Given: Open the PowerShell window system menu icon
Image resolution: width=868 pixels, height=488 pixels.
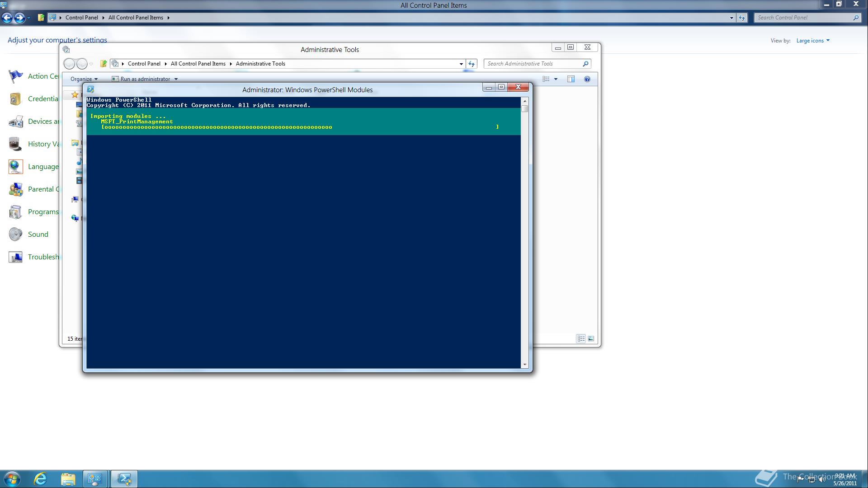Looking at the screenshot, I should pos(90,89).
